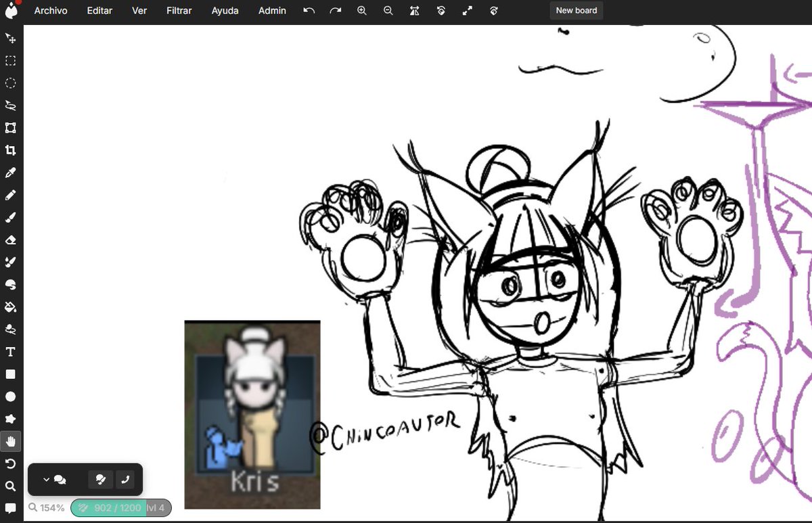Select the Ellipse shape tool
Screen dimensions: 812x523
tap(11, 396)
